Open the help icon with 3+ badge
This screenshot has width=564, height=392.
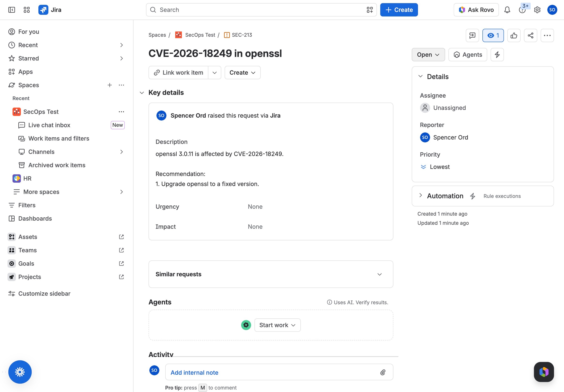[522, 10]
